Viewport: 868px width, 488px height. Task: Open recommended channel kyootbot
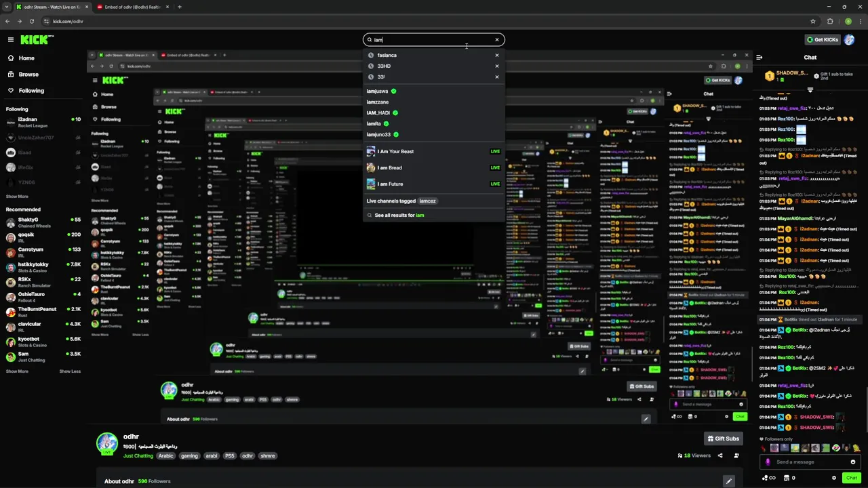(x=43, y=342)
